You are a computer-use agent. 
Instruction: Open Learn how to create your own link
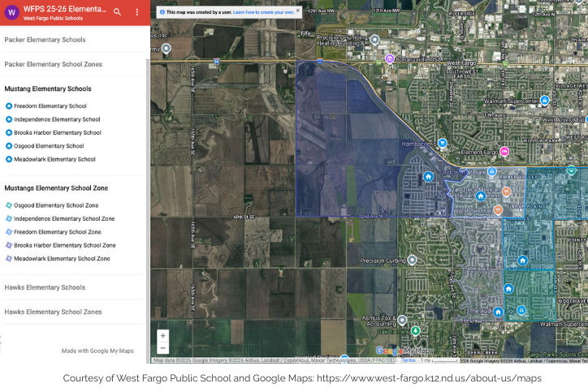(x=263, y=12)
